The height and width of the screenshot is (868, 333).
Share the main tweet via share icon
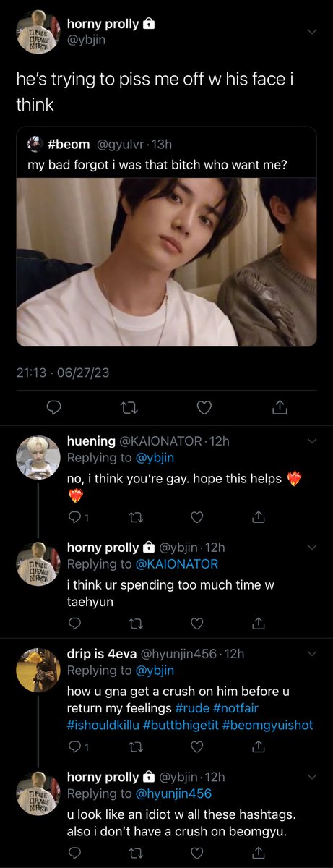(280, 408)
